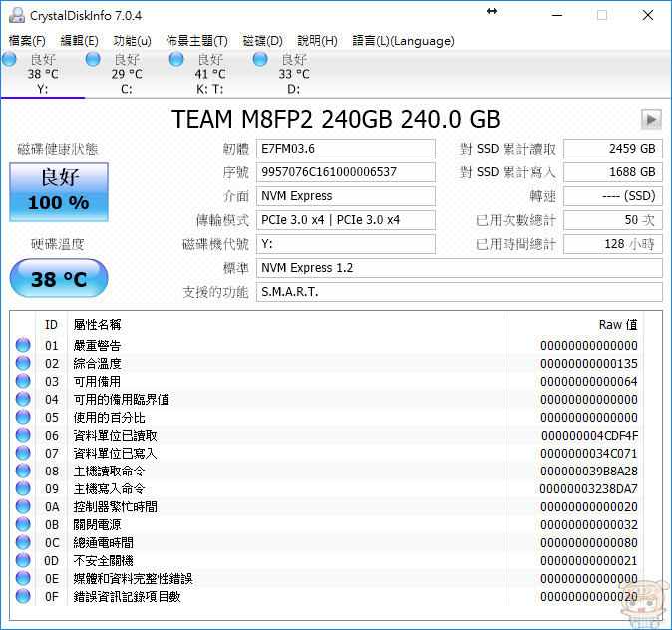
Task: Click raw value 0000000034C071
Action: click(x=589, y=454)
